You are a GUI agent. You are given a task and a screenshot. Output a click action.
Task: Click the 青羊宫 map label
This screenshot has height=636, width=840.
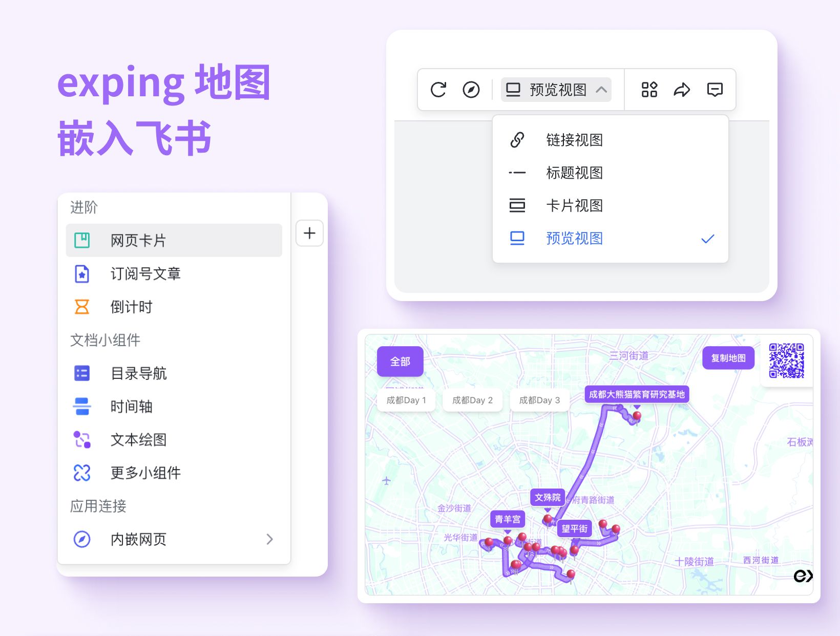508,519
